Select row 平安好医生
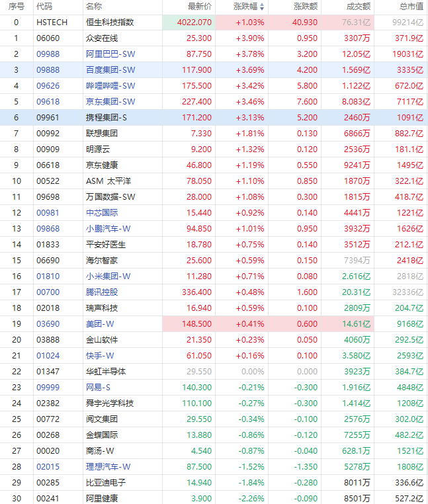The height and width of the screenshot is (504, 428). [214, 245]
